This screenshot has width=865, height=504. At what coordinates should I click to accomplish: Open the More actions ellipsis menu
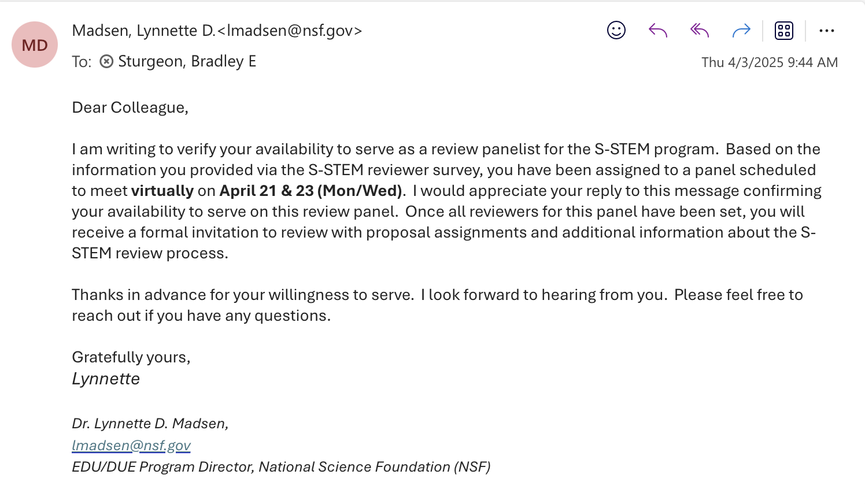pyautogui.click(x=826, y=31)
